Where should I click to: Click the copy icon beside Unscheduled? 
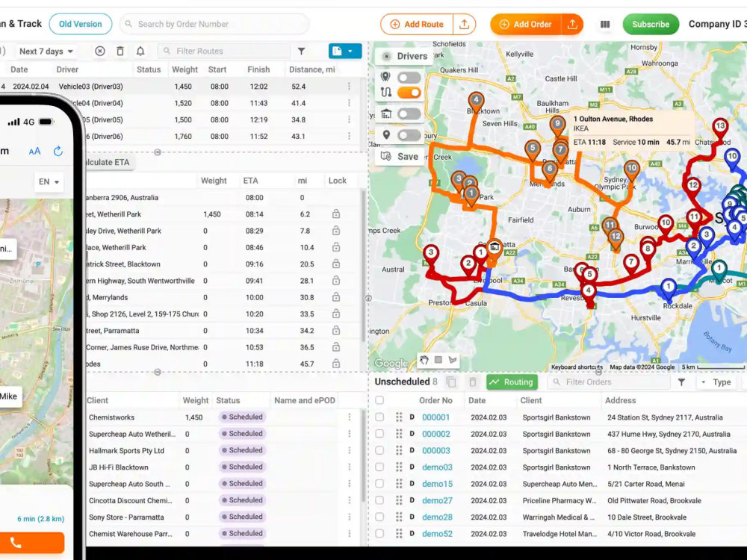(451, 382)
